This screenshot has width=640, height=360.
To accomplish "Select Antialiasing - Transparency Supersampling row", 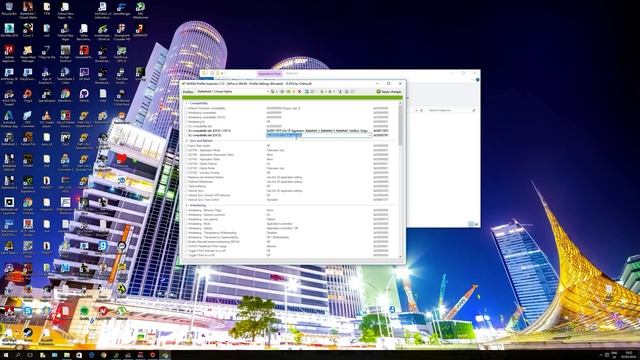I will click(x=290, y=237).
